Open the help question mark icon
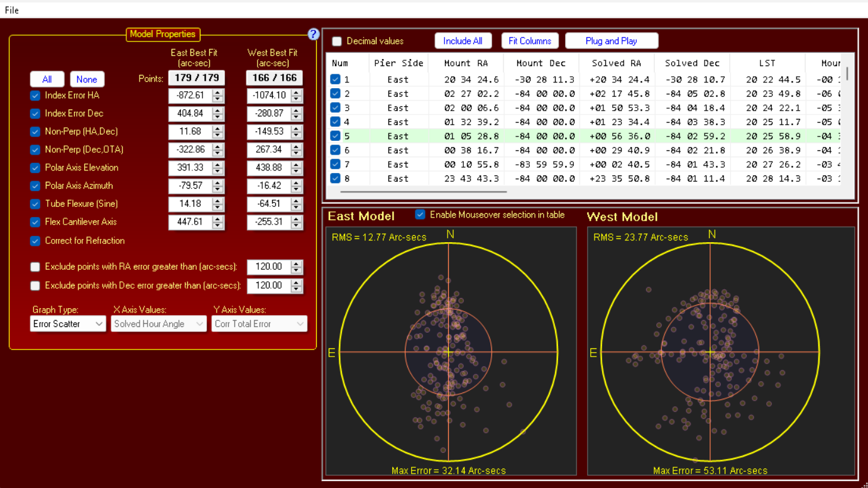The image size is (868, 488). [313, 35]
